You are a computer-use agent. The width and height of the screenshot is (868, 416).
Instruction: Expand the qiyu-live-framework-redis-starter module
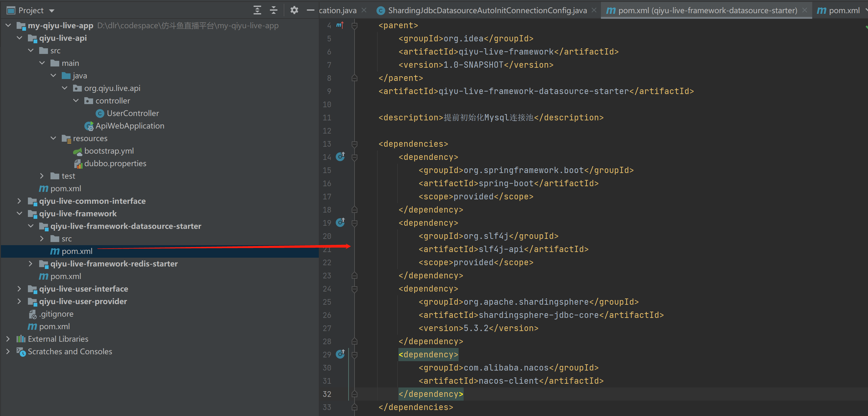[31, 264]
